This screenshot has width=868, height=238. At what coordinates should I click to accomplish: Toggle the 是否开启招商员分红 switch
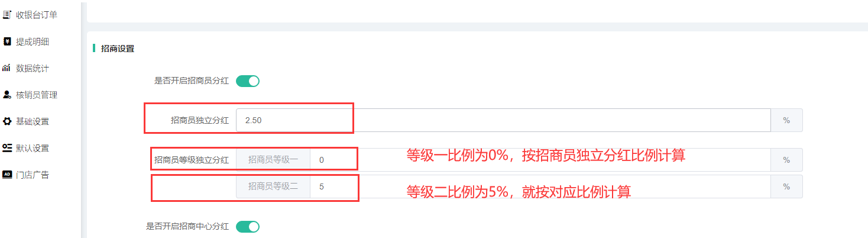(248, 81)
